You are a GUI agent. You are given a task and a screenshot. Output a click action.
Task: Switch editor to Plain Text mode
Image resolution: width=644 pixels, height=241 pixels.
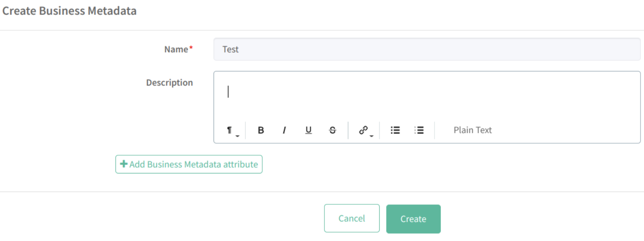(472, 130)
